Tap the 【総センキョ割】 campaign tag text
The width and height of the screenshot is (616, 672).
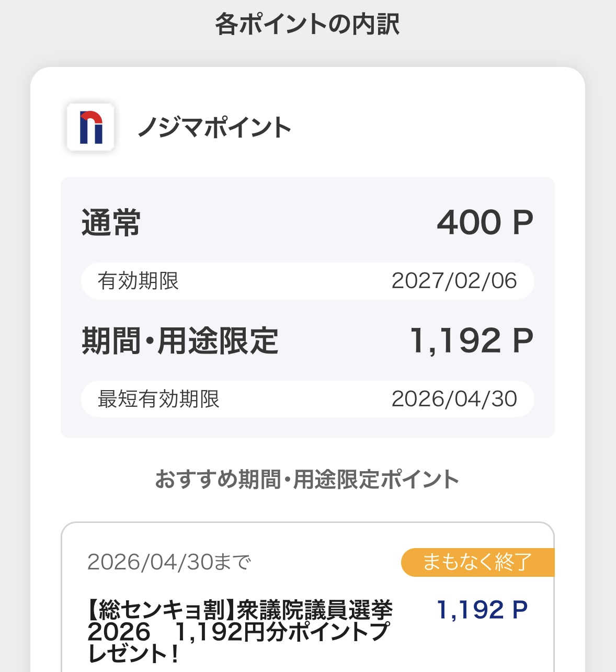[x=162, y=610]
